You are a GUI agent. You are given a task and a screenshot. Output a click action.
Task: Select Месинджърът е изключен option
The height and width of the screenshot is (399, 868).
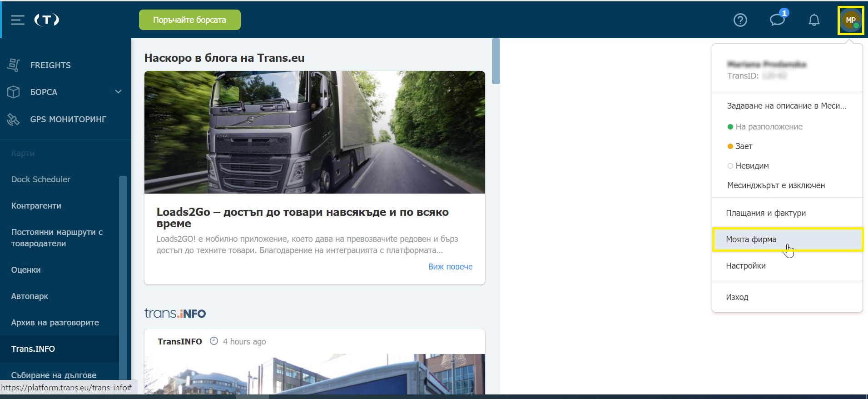(776, 185)
